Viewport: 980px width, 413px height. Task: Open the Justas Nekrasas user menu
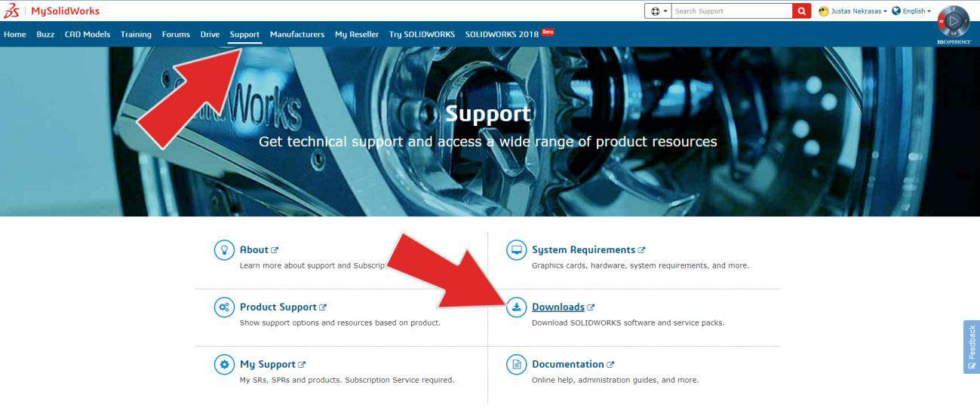coord(858,11)
